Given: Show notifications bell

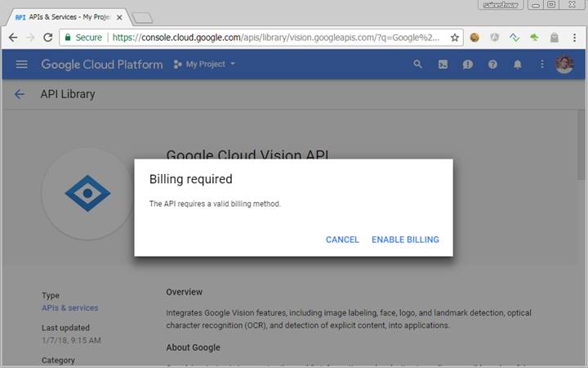Looking at the screenshot, I should (517, 64).
